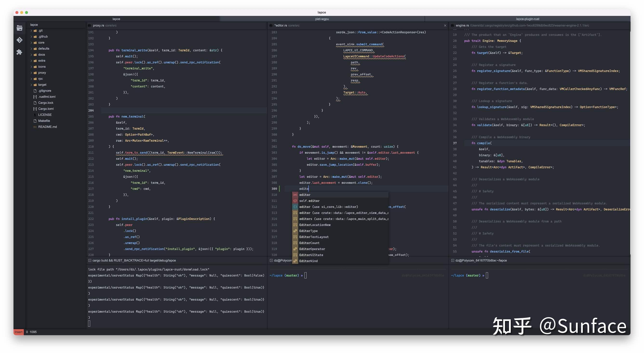Click the Rust icon next to engine.rs
Image resolution: width=644 pixels, height=353 pixels.
point(452,26)
